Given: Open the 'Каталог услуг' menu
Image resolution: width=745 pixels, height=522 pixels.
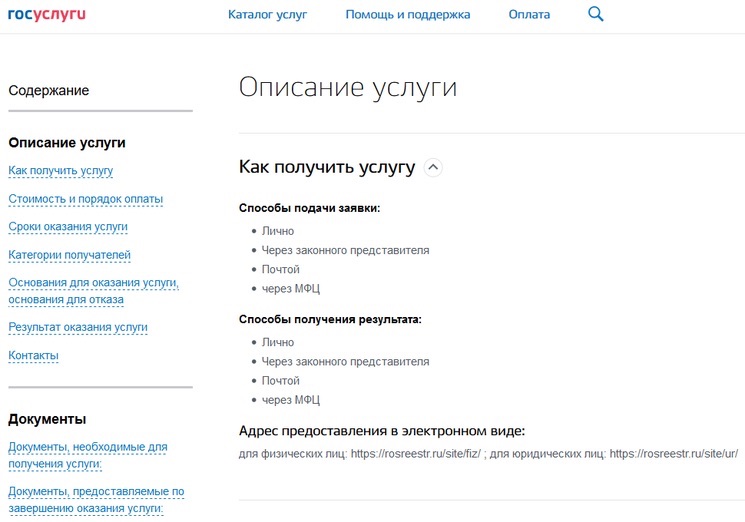Looking at the screenshot, I should point(267,15).
